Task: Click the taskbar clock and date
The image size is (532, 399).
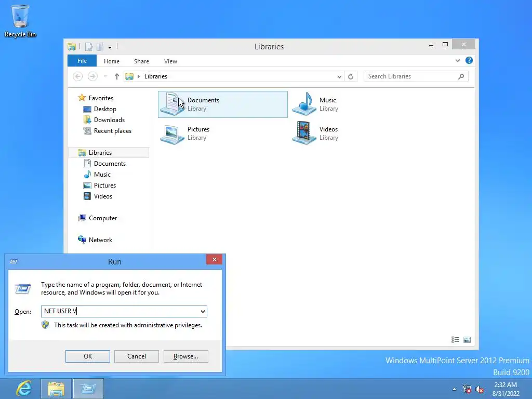Action: click(x=506, y=389)
